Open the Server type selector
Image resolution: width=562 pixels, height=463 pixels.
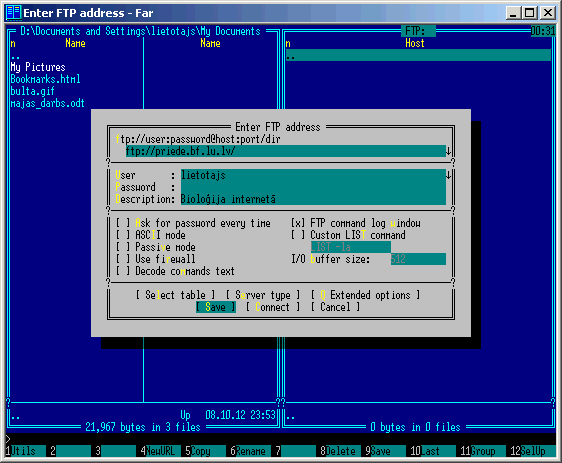pyautogui.click(x=263, y=295)
